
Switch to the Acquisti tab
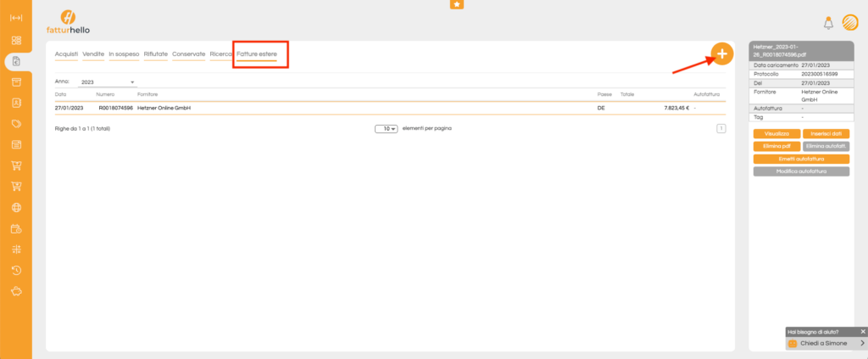(x=66, y=54)
